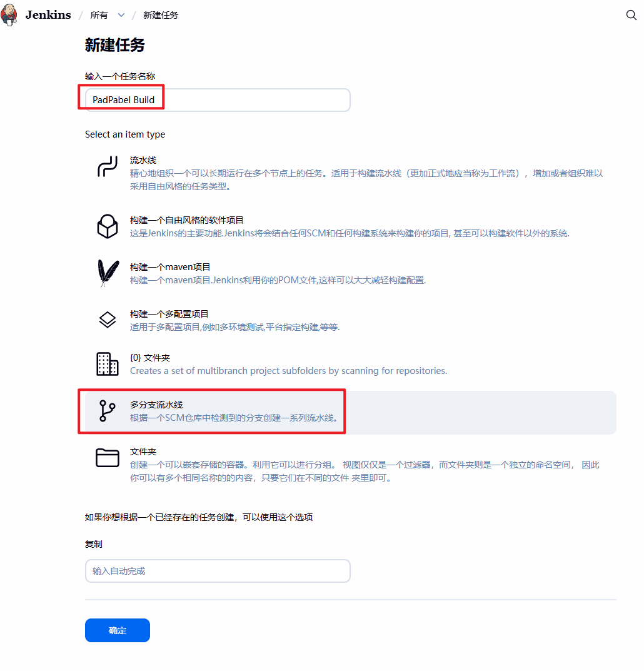The width and height of the screenshot is (644, 671).
Task: Focus the task name input field
Action: pyautogui.click(x=218, y=100)
